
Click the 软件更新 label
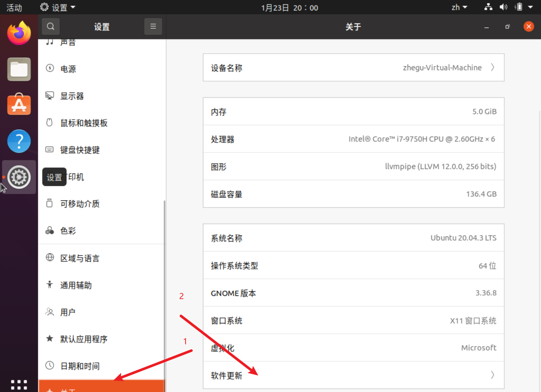click(227, 375)
